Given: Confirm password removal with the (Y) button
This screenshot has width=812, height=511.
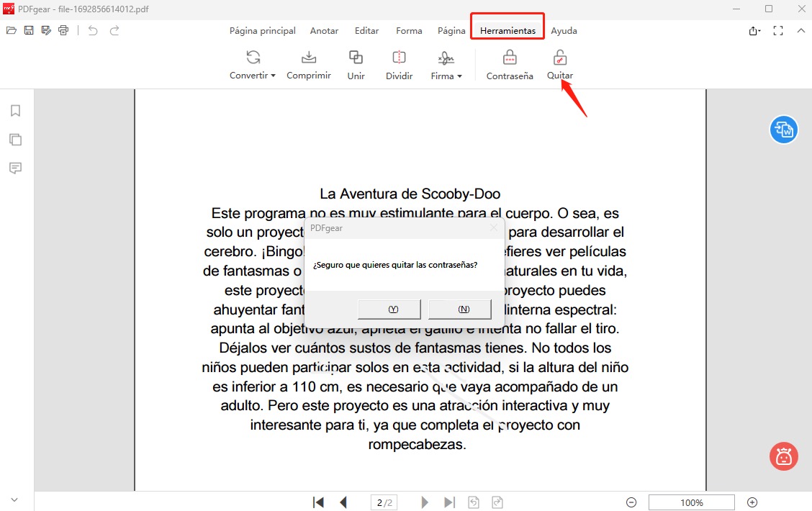Looking at the screenshot, I should pyautogui.click(x=389, y=308).
